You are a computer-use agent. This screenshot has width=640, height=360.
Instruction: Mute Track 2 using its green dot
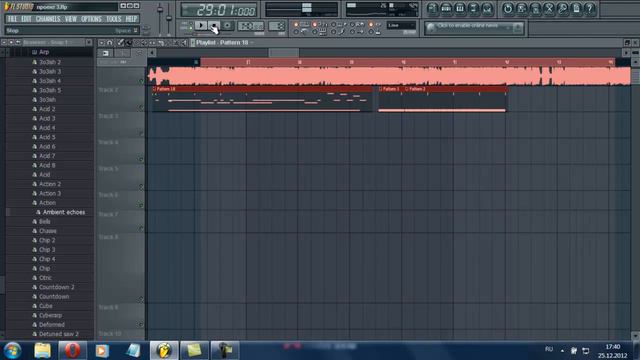[x=141, y=108]
